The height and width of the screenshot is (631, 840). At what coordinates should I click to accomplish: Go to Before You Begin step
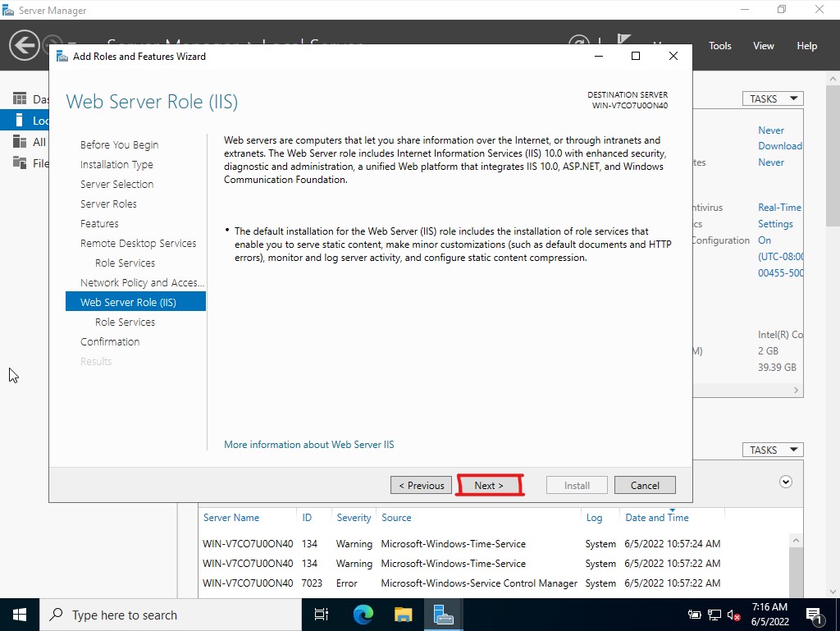(119, 144)
